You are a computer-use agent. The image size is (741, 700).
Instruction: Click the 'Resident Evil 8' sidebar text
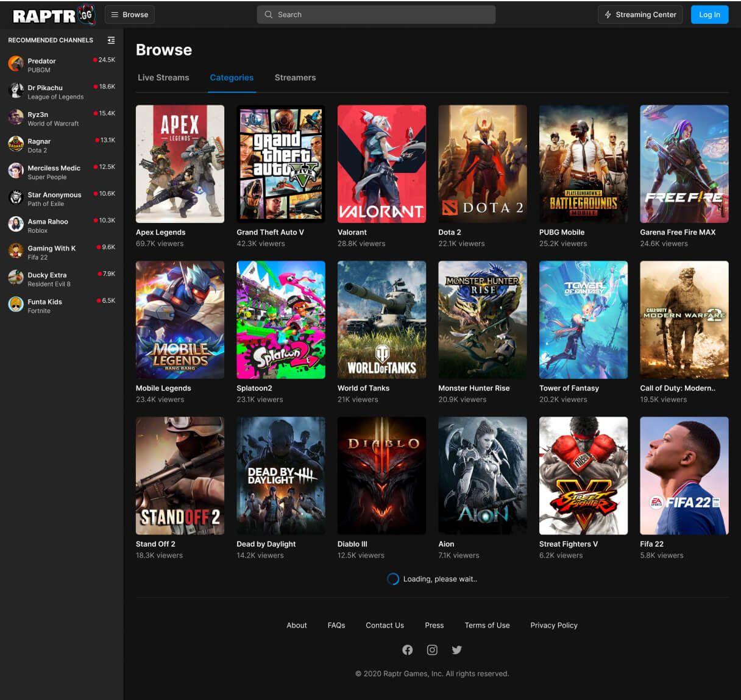pos(49,284)
